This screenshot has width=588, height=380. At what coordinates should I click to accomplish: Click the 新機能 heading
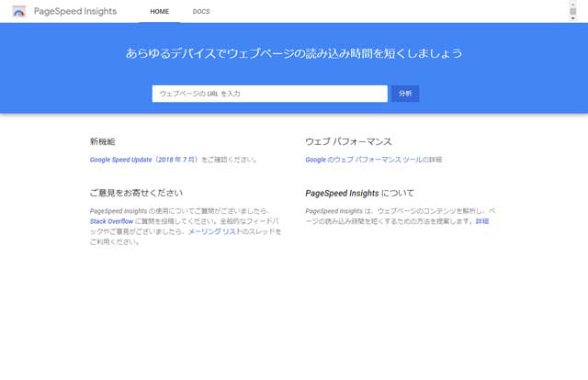[102, 141]
